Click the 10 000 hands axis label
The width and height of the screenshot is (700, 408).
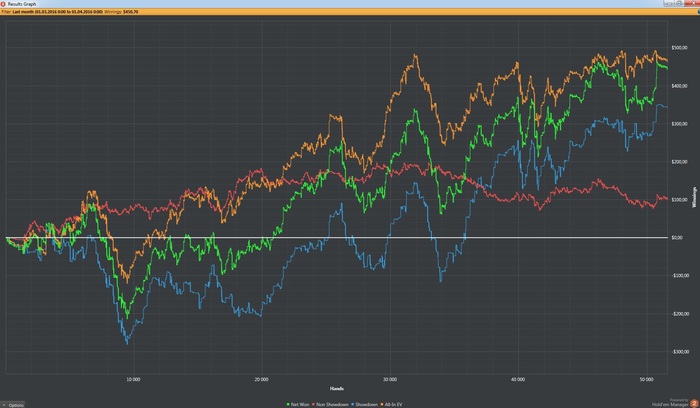tap(133, 379)
